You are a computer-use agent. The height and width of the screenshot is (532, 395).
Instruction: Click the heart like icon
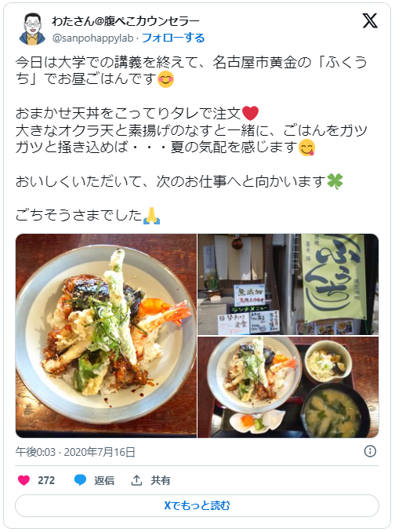[x=24, y=480]
